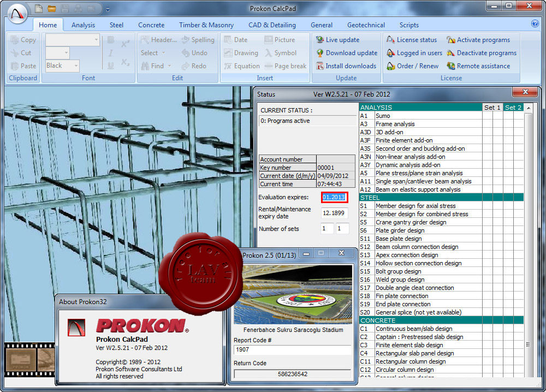This screenshot has width=546, height=392.
Task: Click the second Number of sets field
Action: click(x=342, y=229)
